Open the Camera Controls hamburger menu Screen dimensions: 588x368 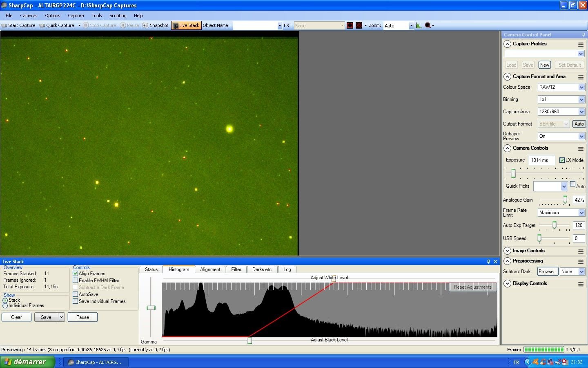tap(581, 148)
